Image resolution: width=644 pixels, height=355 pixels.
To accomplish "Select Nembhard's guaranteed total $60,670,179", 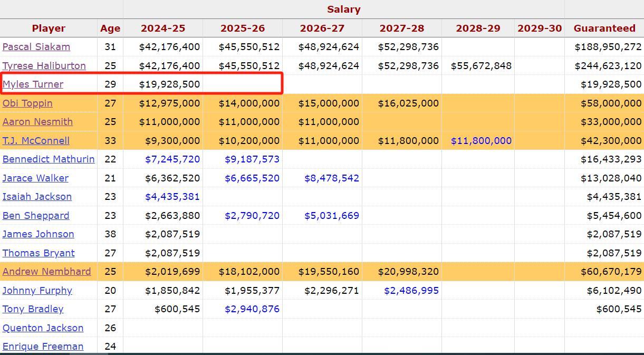I will (611, 272).
